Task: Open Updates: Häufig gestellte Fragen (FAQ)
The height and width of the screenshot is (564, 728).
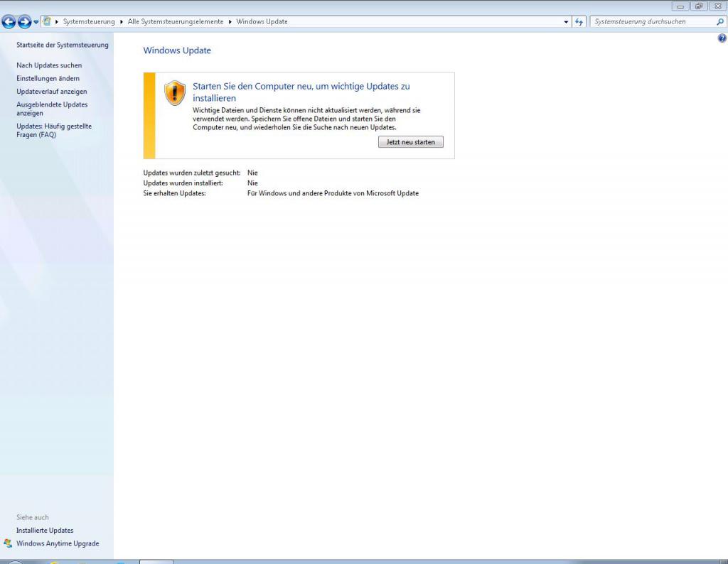Action: pos(54,130)
